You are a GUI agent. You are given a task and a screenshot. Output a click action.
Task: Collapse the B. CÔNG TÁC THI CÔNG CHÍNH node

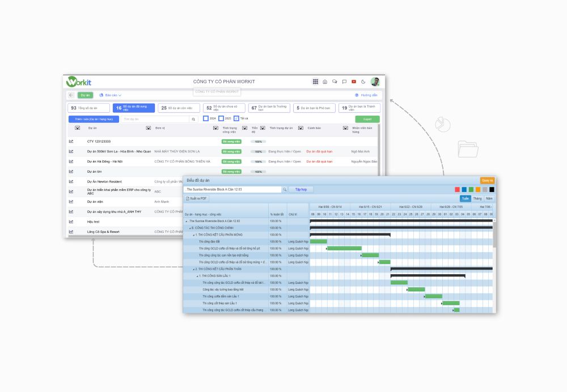(190, 228)
